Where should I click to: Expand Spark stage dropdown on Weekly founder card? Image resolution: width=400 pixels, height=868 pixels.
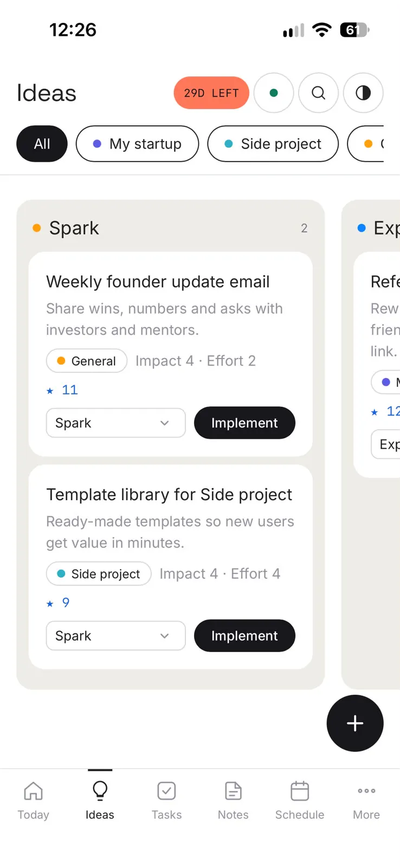(115, 423)
